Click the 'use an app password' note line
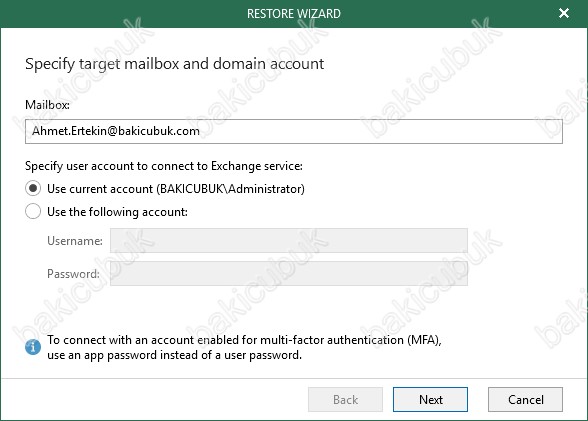Image resolution: width=588 pixels, height=421 pixels. 174,355
